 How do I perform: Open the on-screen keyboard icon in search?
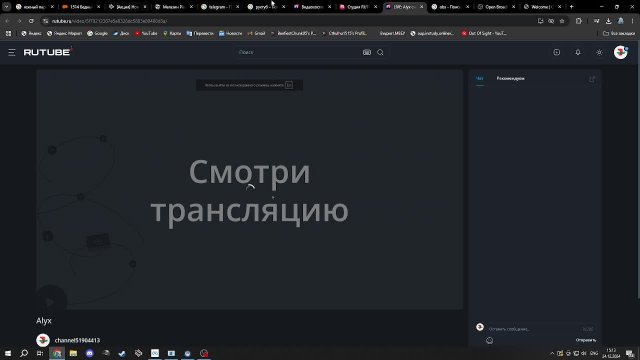[x=367, y=52]
